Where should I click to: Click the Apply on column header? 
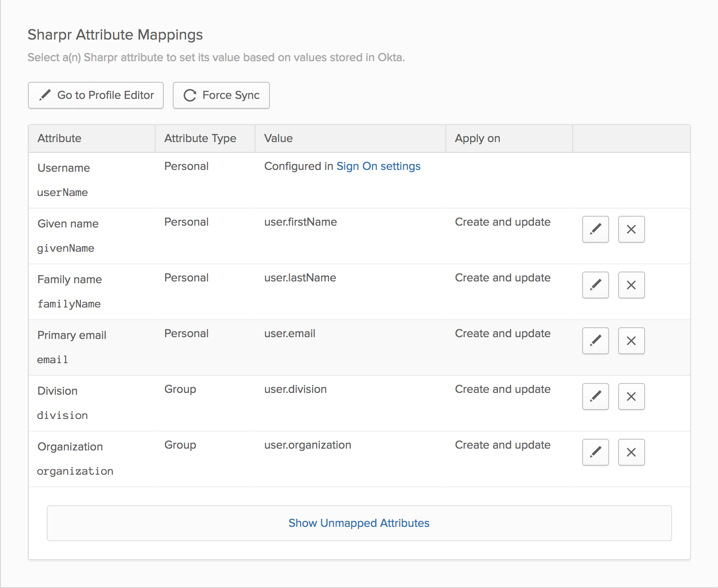pos(477,138)
